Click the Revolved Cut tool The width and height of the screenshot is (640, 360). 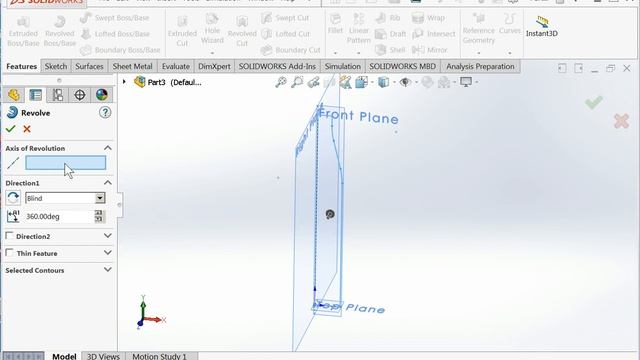click(242, 31)
